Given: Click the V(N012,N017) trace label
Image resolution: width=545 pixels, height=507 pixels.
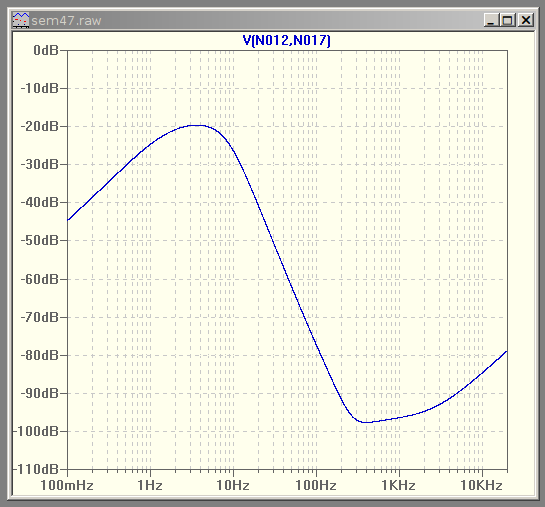Looking at the screenshot, I should tap(286, 40).
